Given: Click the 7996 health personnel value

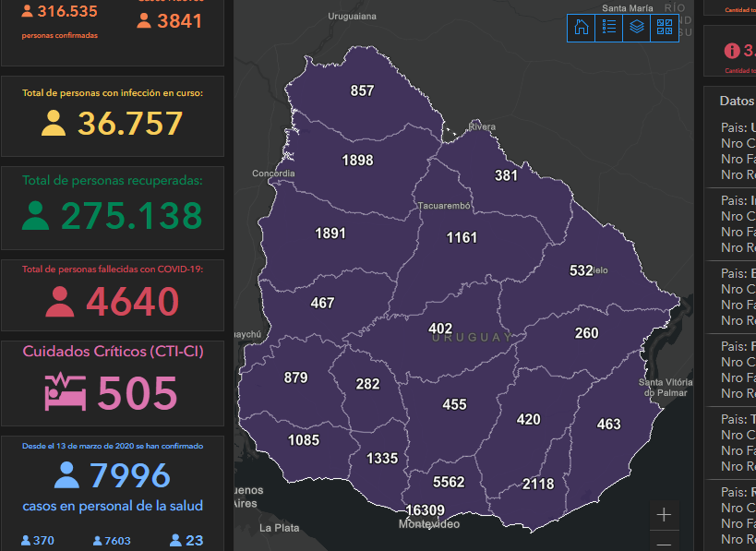Looking at the screenshot, I should (130, 475).
